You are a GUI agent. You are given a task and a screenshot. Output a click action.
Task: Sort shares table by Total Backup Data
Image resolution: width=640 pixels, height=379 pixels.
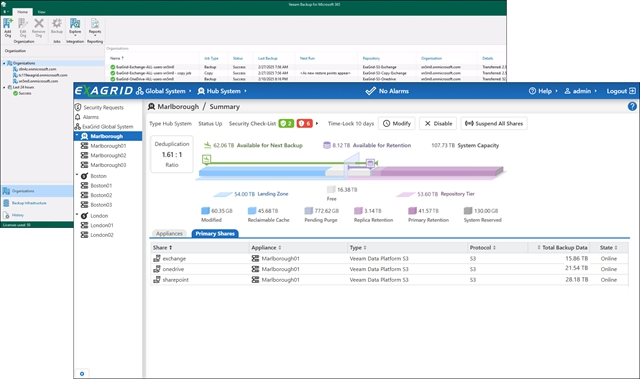[562, 248]
